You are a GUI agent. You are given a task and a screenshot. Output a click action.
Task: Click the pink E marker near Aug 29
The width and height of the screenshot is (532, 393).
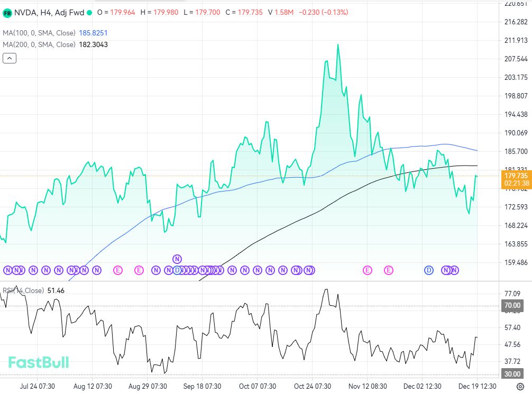point(139,270)
